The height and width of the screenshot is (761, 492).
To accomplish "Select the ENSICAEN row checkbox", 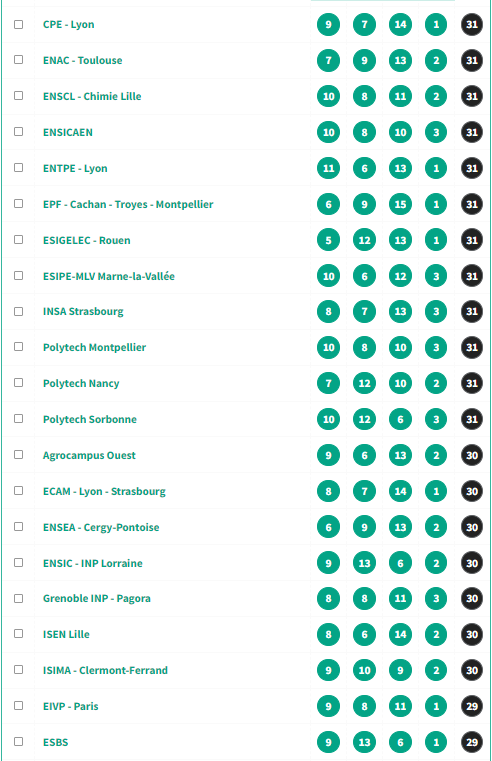I will click(x=18, y=132).
